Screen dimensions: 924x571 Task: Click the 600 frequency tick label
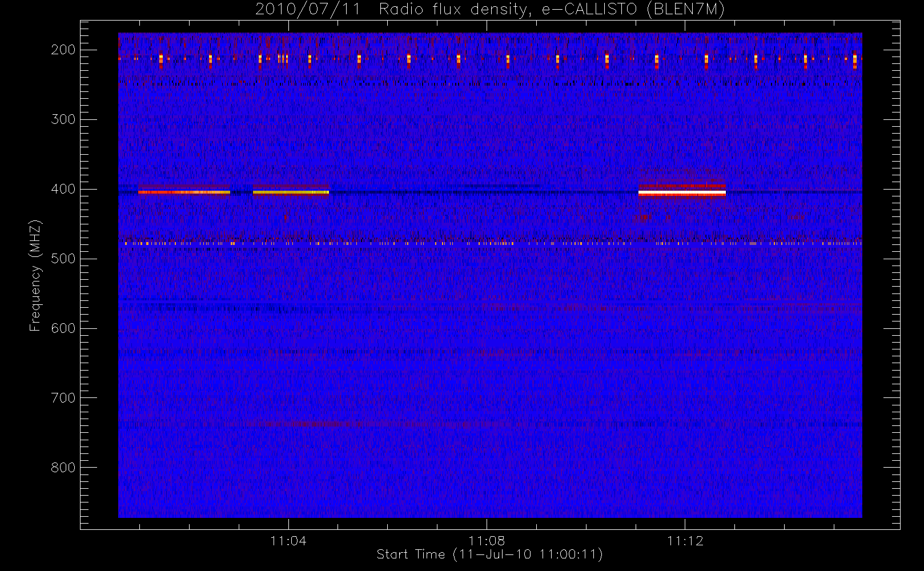(x=63, y=328)
